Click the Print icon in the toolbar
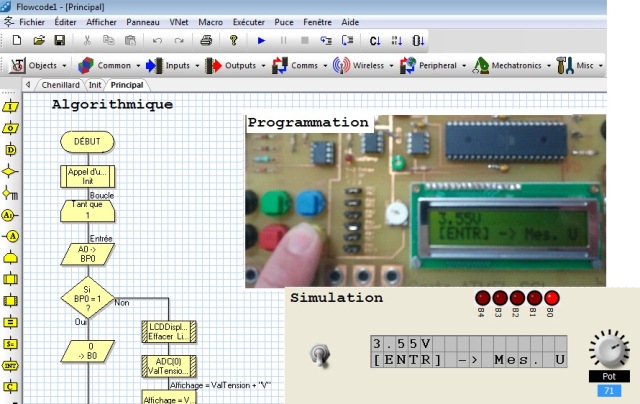640x404 pixels. (205, 41)
